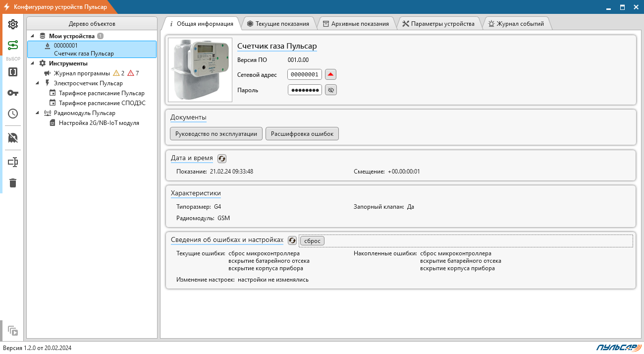
Task: Switch to the Общая информация tab
Action: pos(201,23)
